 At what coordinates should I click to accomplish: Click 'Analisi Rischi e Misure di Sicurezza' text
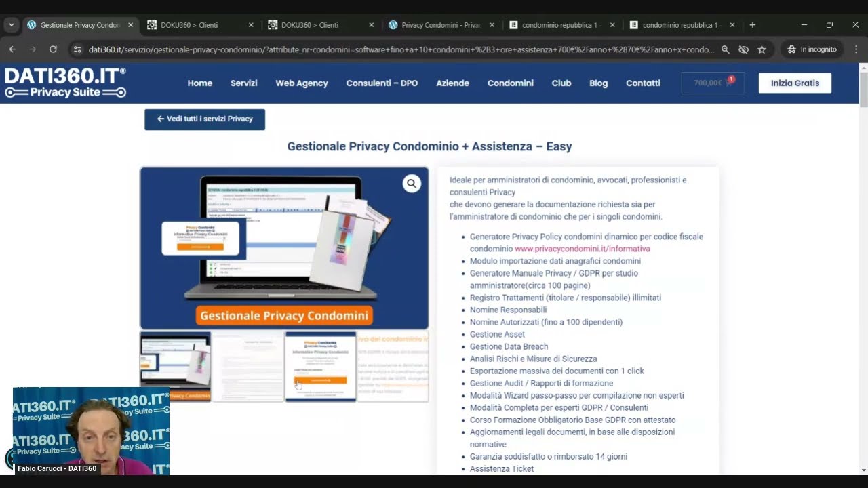tap(533, 359)
